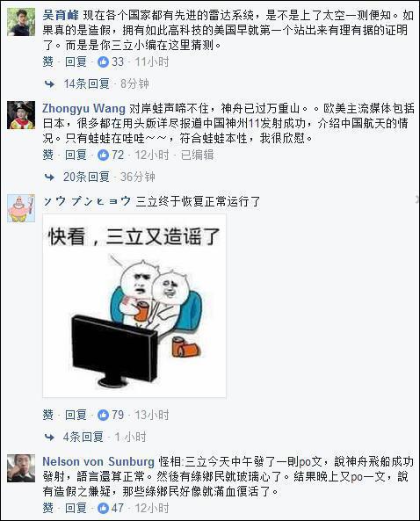Viewport: 420px width, 521px height.
Task: Expand the 14条回复 replies thread
Action: point(86,83)
